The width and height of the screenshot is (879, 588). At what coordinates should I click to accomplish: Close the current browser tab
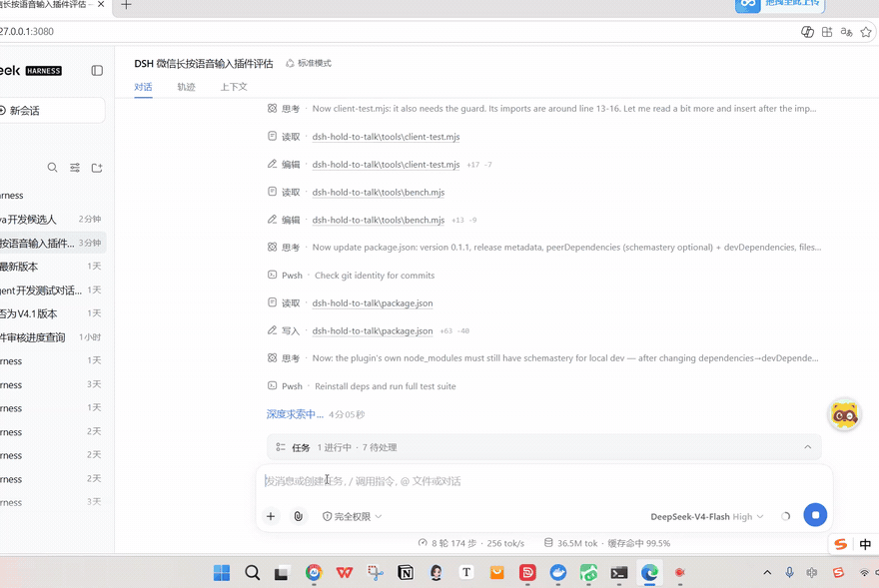pyautogui.click(x=100, y=4)
